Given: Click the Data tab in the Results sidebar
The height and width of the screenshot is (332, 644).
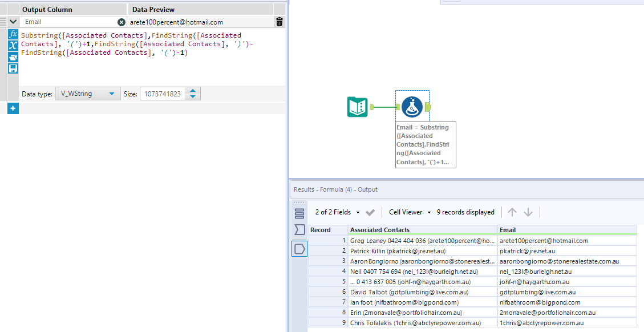Looking at the screenshot, I should coord(299,248).
